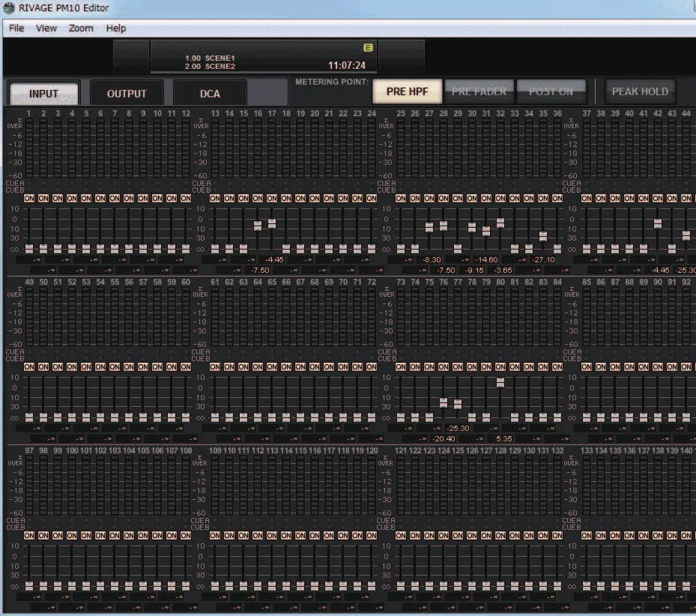The height and width of the screenshot is (616, 696).
Task: Click the channel 77 fader knob
Action: 458,404
